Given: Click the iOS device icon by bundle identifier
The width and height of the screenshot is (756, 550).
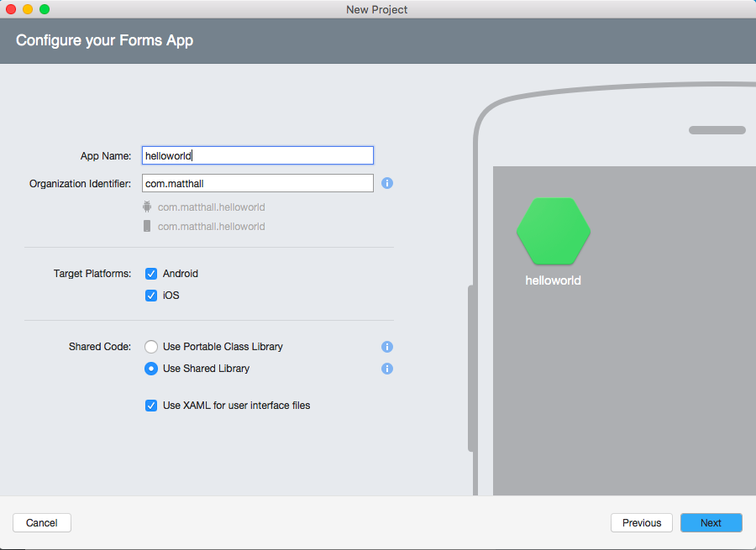Looking at the screenshot, I should (x=148, y=227).
